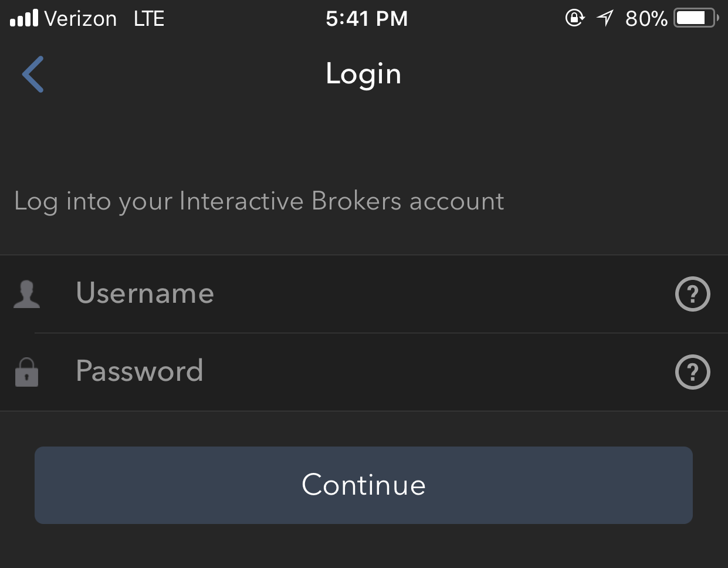Viewport: 728px width, 568px height.
Task: Tap the LTE network indicator
Action: [149, 19]
